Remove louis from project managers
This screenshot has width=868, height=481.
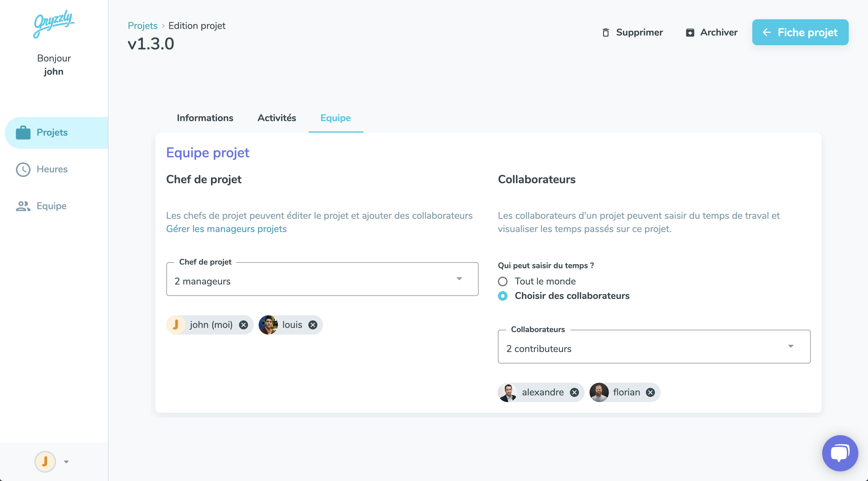pos(313,325)
